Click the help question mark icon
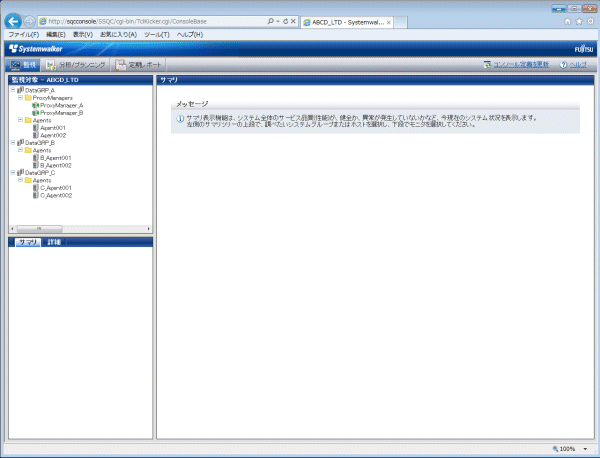 click(563, 65)
